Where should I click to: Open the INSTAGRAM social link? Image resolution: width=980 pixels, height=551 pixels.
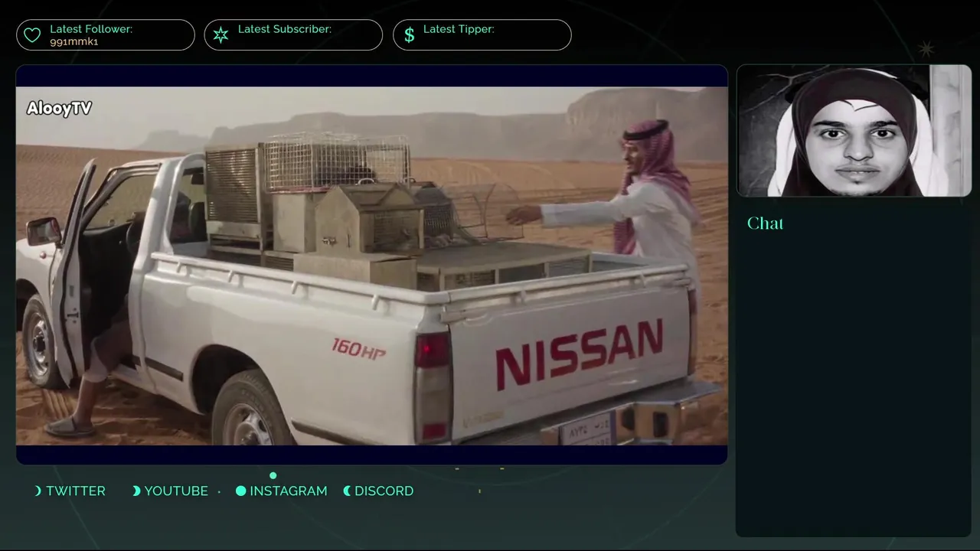(x=289, y=491)
